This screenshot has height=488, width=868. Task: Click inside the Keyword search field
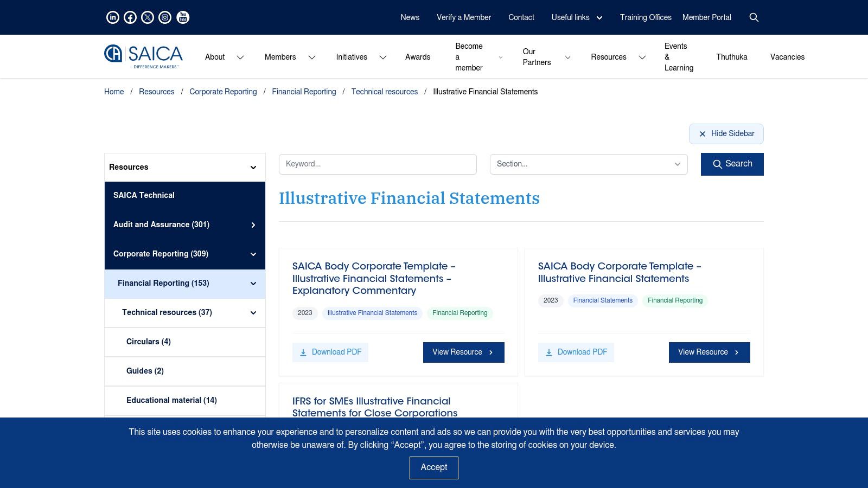pos(378,164)
